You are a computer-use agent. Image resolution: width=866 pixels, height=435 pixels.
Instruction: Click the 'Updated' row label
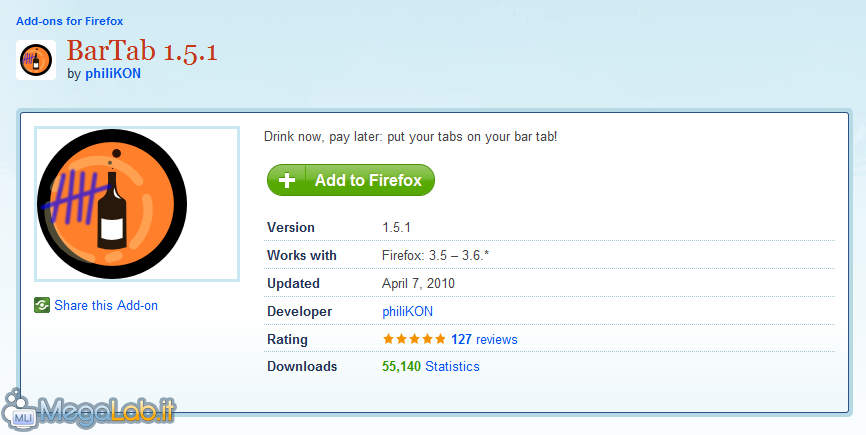tap(293, 284)
